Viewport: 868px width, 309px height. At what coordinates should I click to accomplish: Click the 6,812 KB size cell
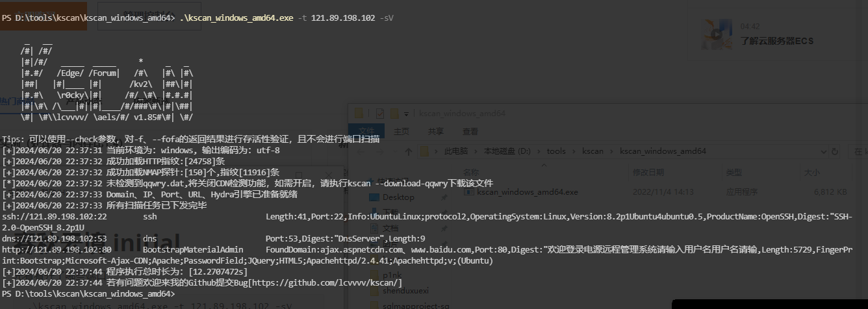click(830, 192)
